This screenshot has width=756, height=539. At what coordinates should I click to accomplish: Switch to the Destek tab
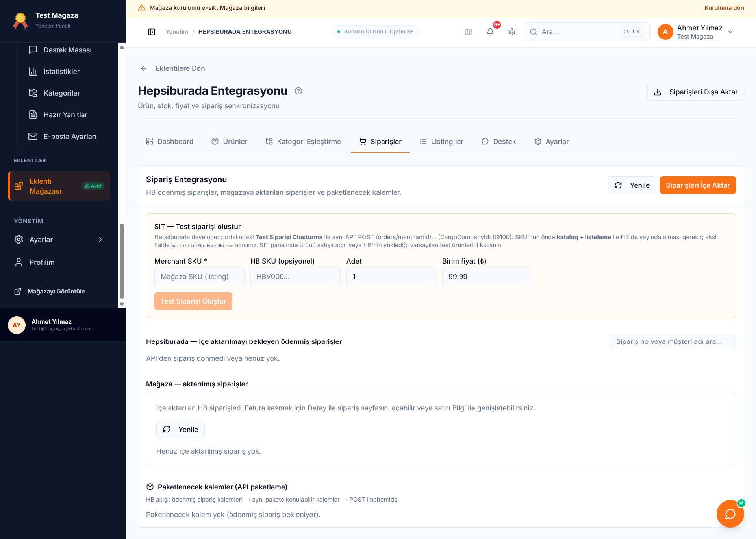click(x=498, y=142)
